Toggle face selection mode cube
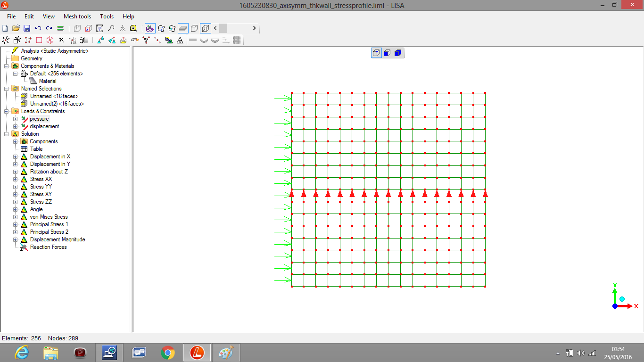 click(387, 53)
